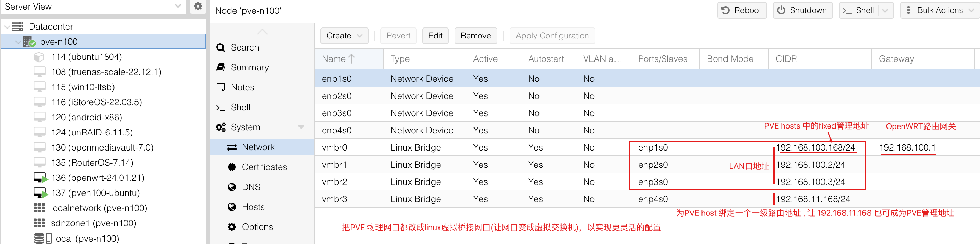This screenshot has width=980, height=244.
Task: Open the Summary menu item
Action: pos(250,68)
